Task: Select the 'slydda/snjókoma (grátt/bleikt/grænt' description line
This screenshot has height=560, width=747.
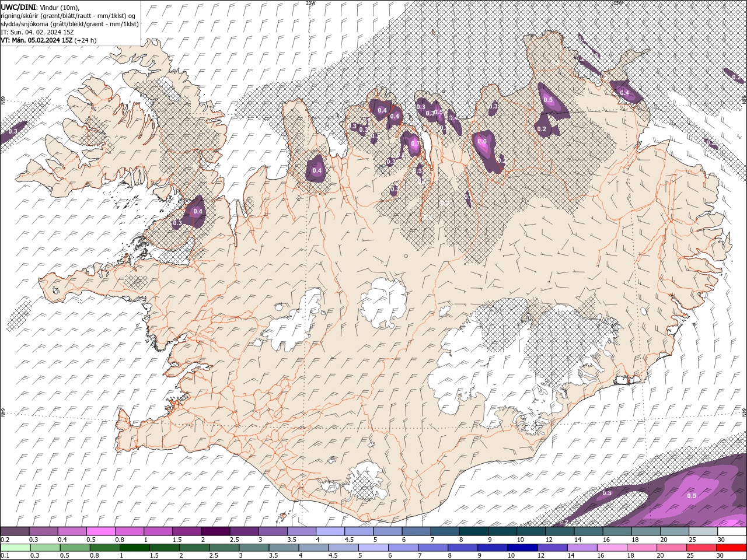Action: coord(69,24)
